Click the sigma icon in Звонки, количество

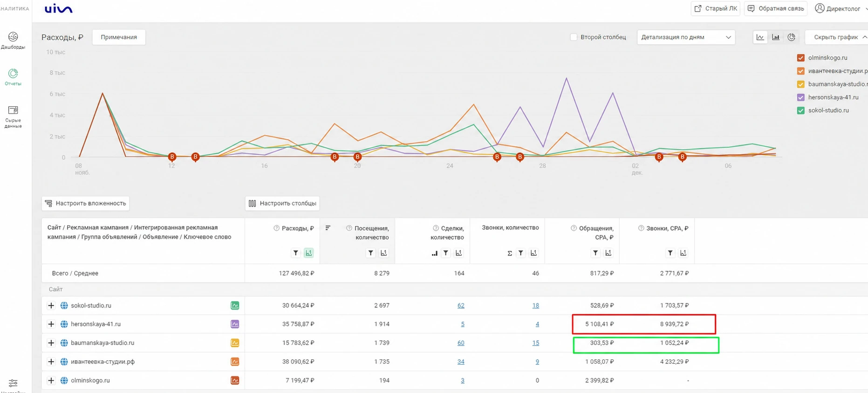[x=510, y=253]
